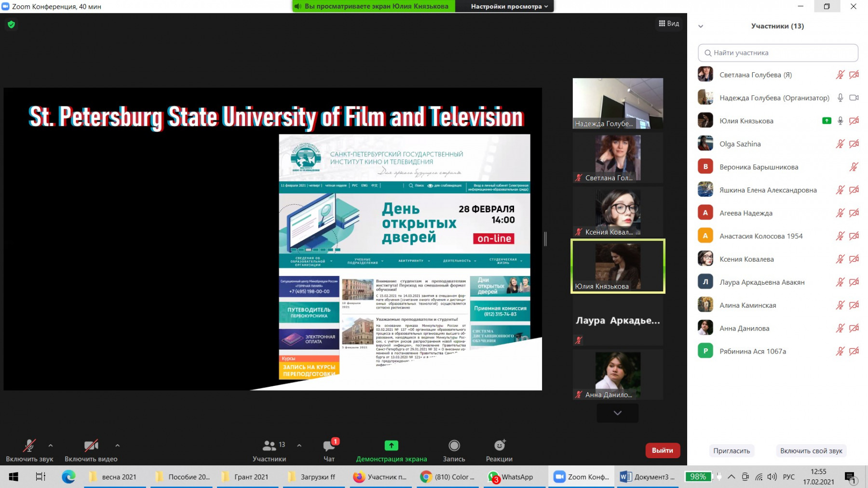Click the Найти участника search field
Viewport: 868px width, 488px height.
(778, 53)
